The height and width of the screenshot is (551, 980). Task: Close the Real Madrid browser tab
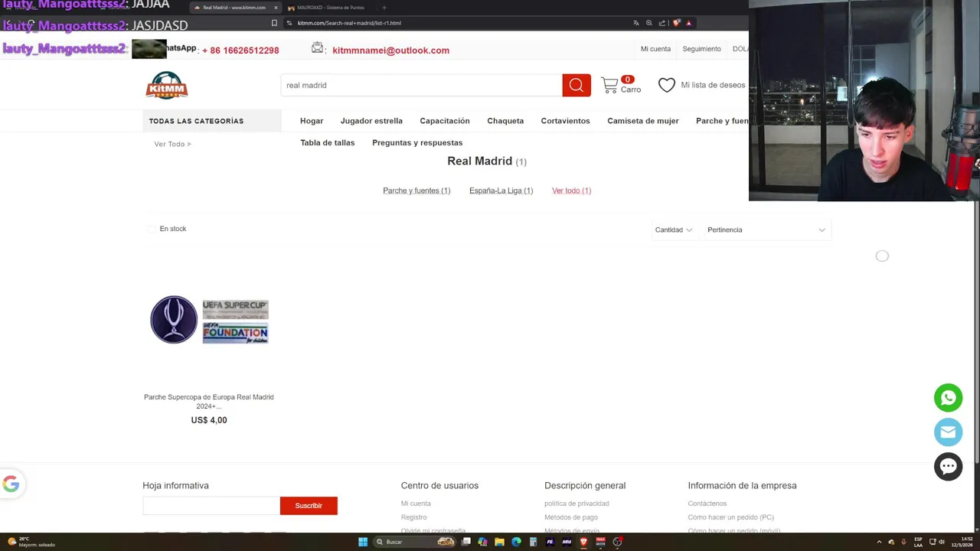tap(276, 8)
